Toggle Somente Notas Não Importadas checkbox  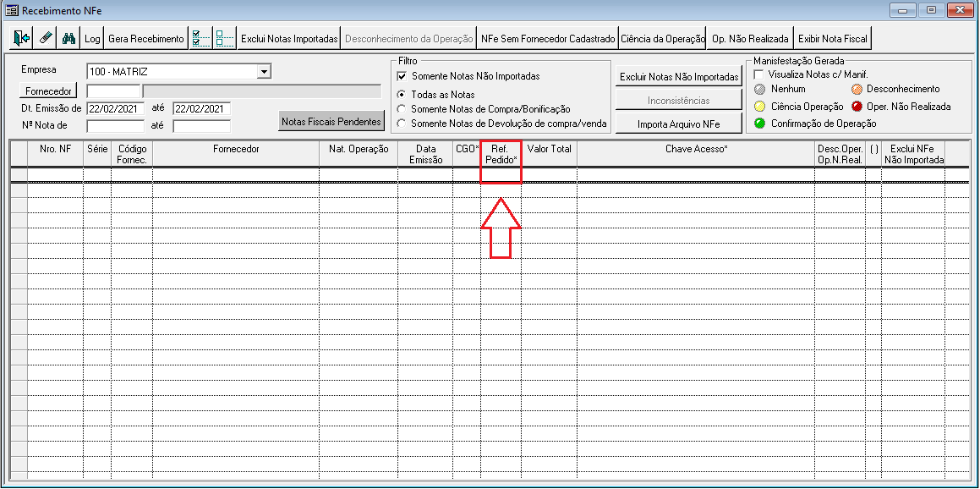point(402,76)
